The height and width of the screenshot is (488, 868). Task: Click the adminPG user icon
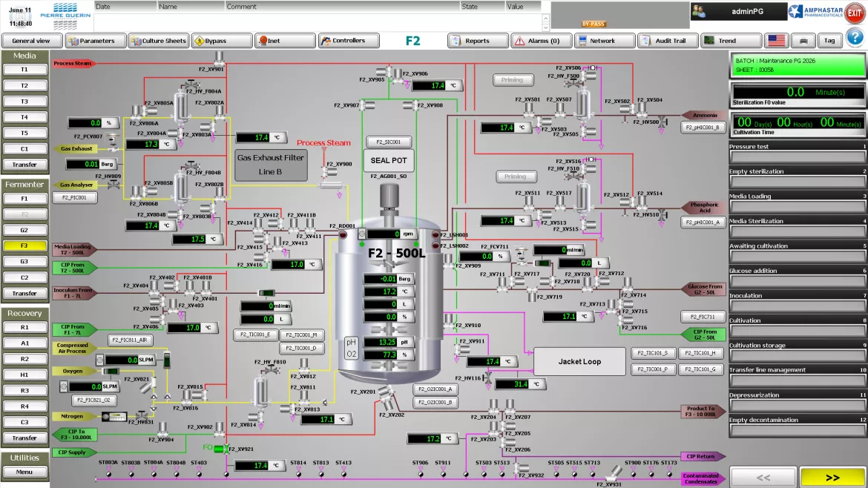pos(699,12)
